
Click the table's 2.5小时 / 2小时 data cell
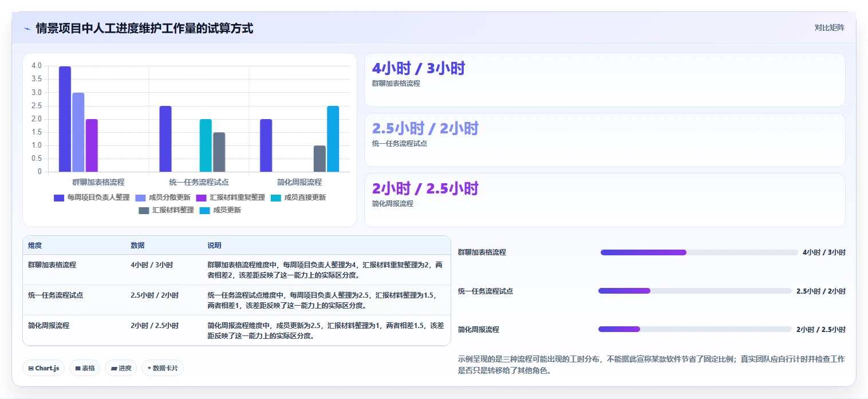pos(155,295)
